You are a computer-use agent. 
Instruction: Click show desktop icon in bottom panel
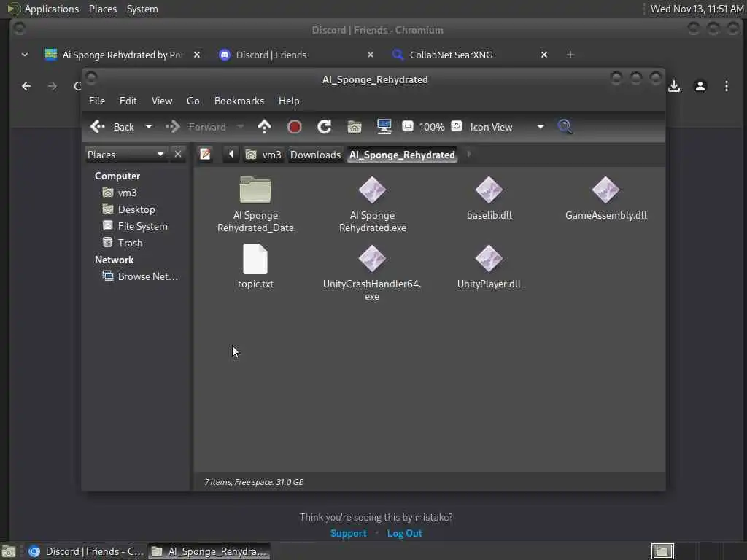[9, 551]
